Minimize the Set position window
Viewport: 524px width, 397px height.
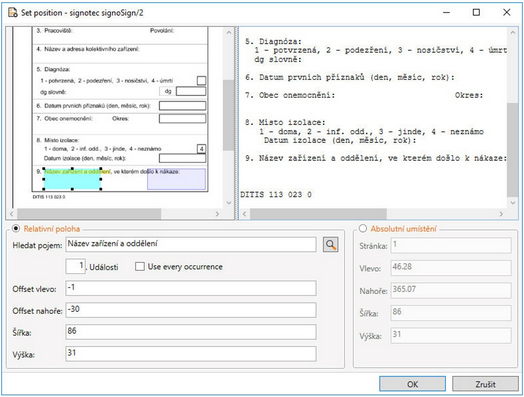pyautogui.click(x=446, y=12)
